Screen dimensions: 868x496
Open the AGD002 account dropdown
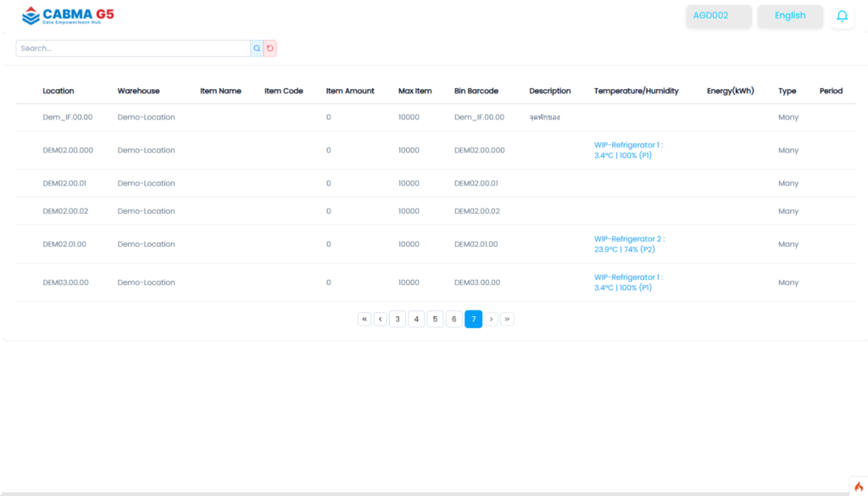(718, 16)
